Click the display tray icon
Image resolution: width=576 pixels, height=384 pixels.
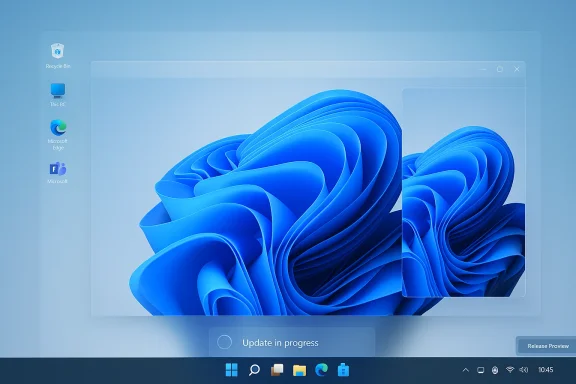480,370
